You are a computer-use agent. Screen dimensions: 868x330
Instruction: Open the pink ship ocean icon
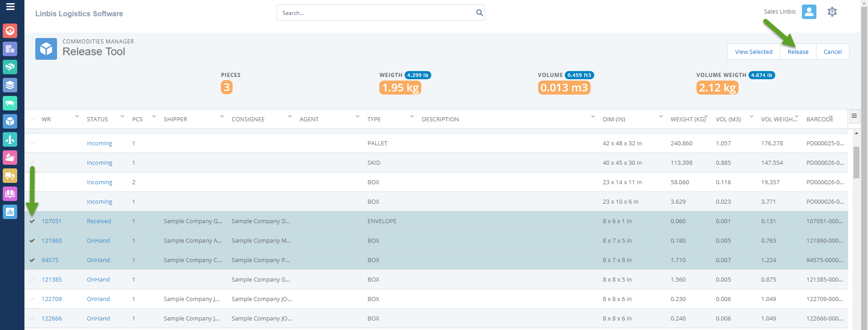(10, 158)
